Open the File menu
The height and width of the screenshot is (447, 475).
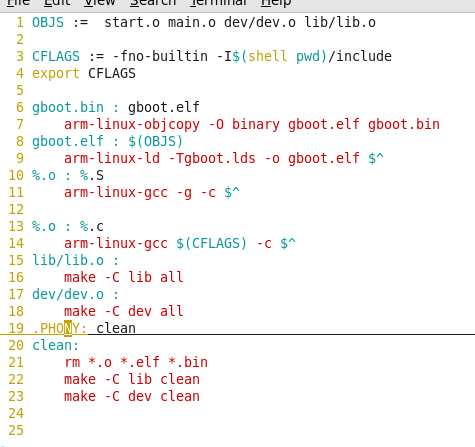(18, 3)
